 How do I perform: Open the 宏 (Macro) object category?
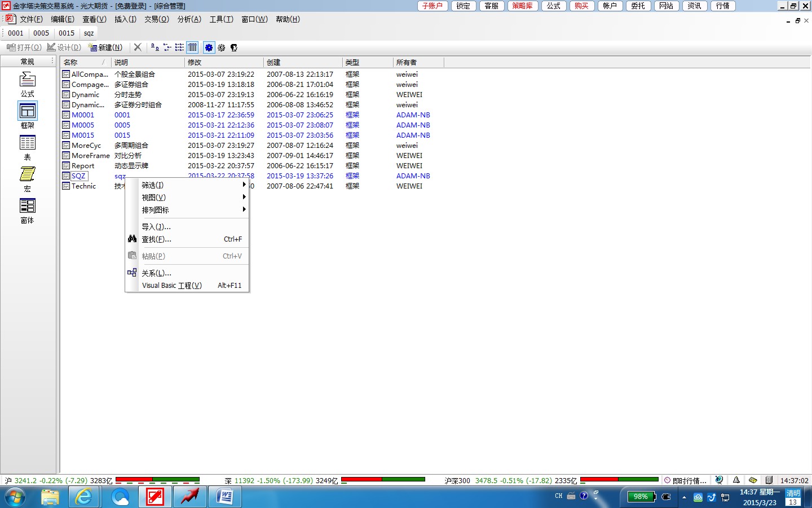27,178
